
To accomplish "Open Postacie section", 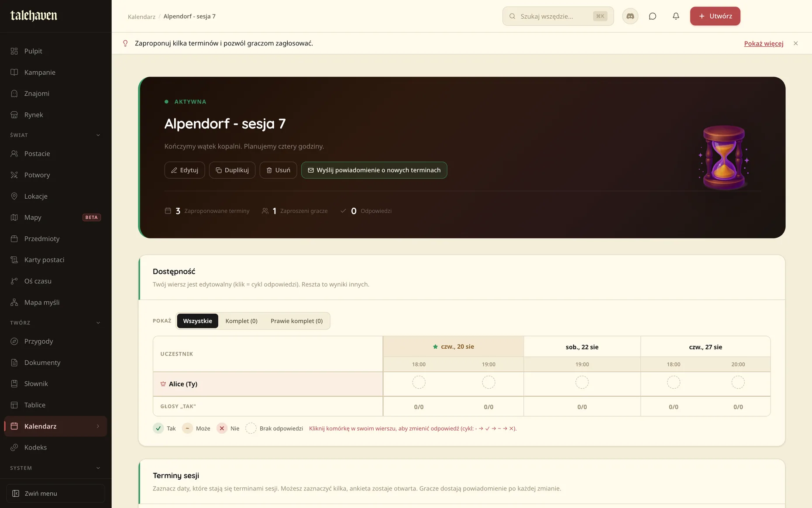I will [x=55, y=154].
